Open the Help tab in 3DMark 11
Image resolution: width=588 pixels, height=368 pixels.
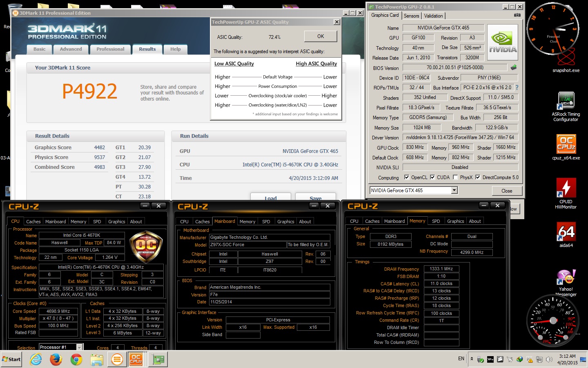[176, 49]
